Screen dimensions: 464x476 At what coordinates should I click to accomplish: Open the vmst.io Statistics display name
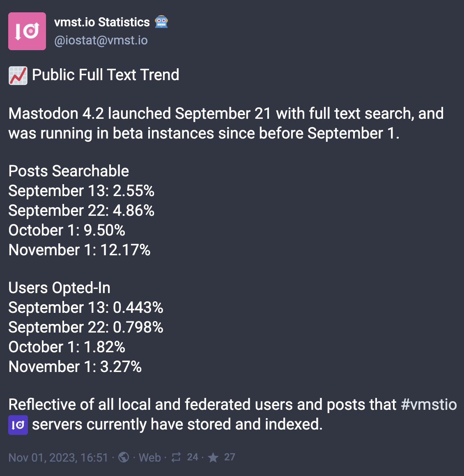pos(102,22)
